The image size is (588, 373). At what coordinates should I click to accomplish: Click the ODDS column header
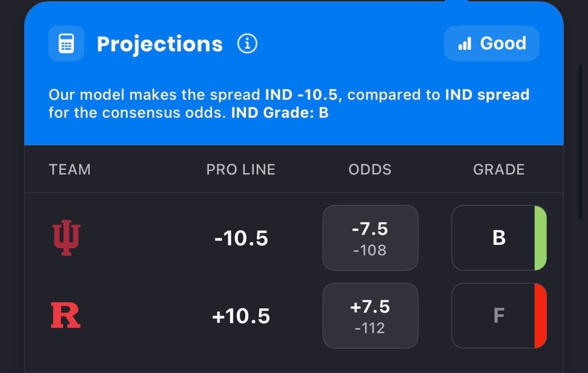click(370, 170)
